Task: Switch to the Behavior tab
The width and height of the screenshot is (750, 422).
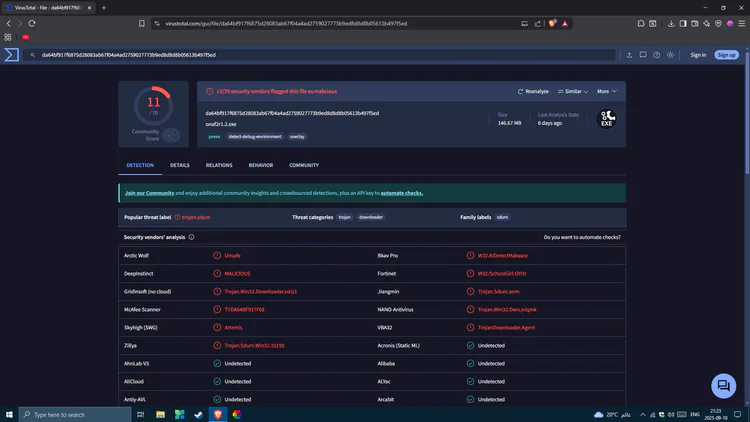Action: coord(261,165)
